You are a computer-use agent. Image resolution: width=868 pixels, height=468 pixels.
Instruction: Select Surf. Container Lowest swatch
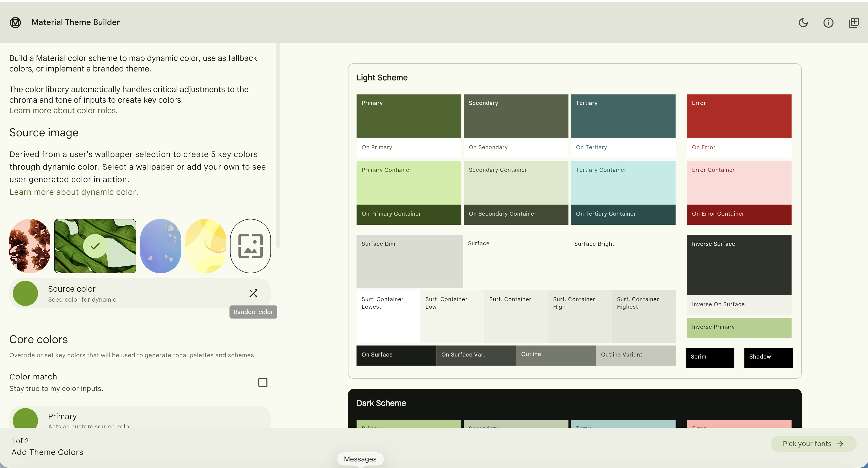tap(388, 317)
